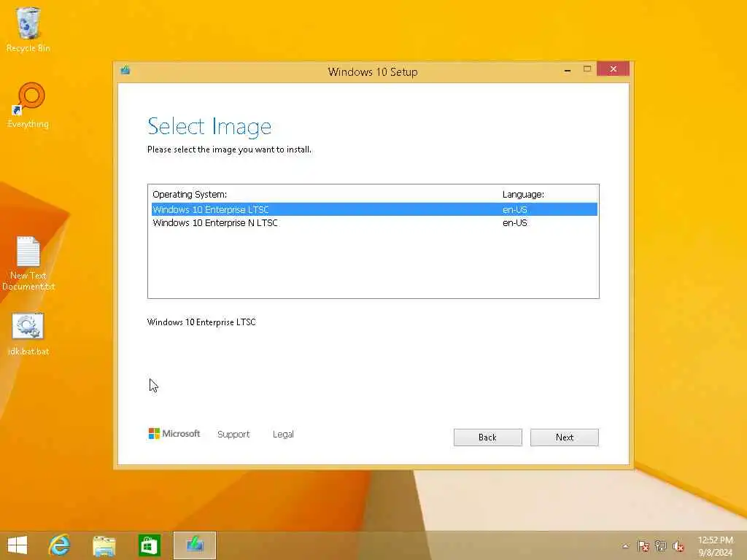The image size is (747, 560).
Task: Open File Explorer from the taskbar
Action: 104,545
